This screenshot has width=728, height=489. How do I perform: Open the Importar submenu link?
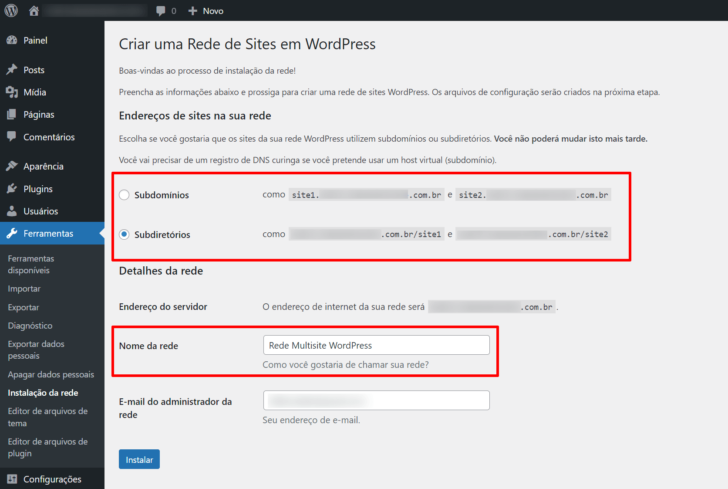coord(24,288)
